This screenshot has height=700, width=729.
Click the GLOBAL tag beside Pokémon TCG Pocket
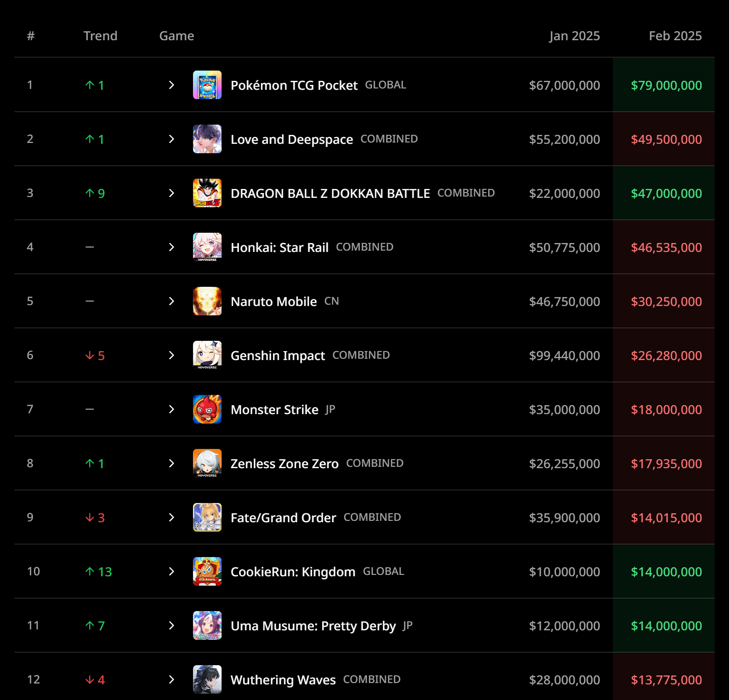pos(386,85)
